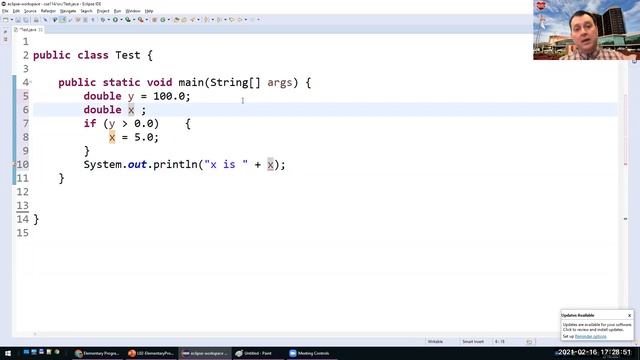Click the Save All toolbar icon
Viewport: 640px width, 360px height.
coord(26,20)
